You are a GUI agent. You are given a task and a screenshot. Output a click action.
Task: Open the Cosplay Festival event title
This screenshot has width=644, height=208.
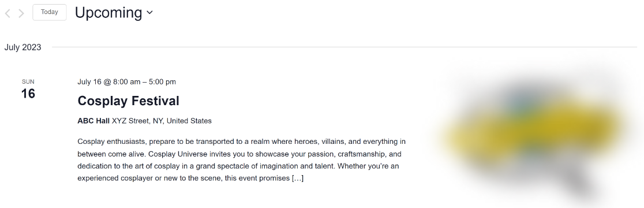(x=128, y=101)
